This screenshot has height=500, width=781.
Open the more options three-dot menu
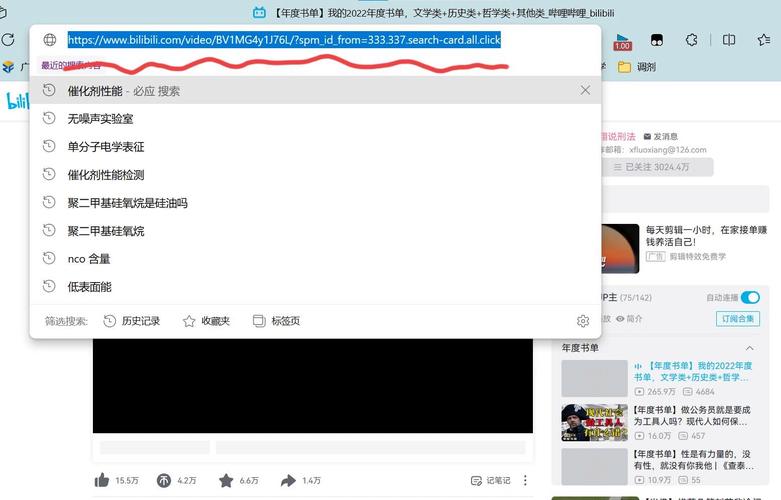click(525, 480)
